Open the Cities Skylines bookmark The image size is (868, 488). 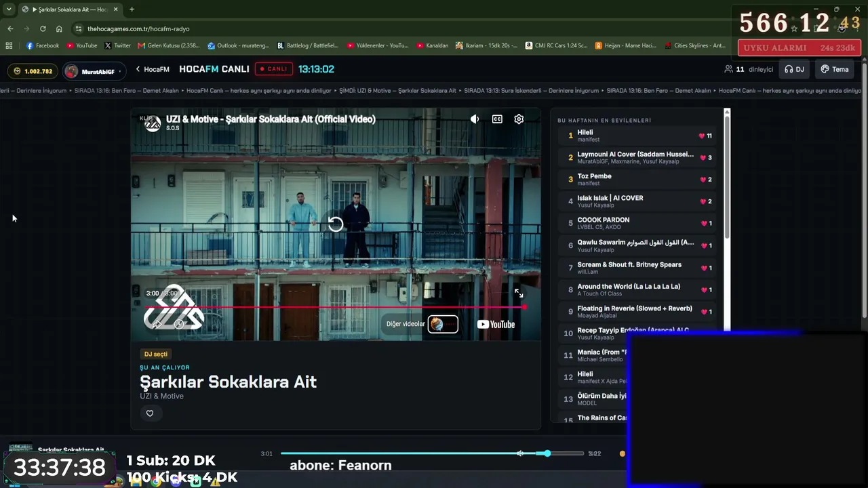pyautogui.click(x=695, y=46)
